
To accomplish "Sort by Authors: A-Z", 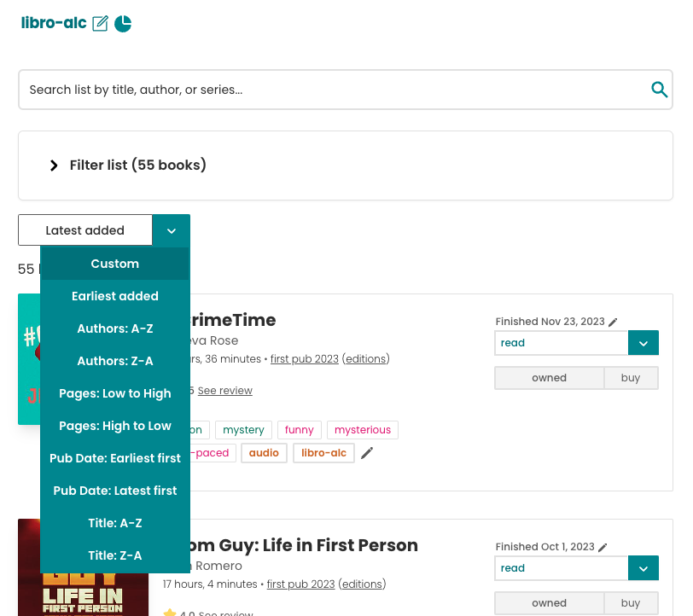I will 115,328.
